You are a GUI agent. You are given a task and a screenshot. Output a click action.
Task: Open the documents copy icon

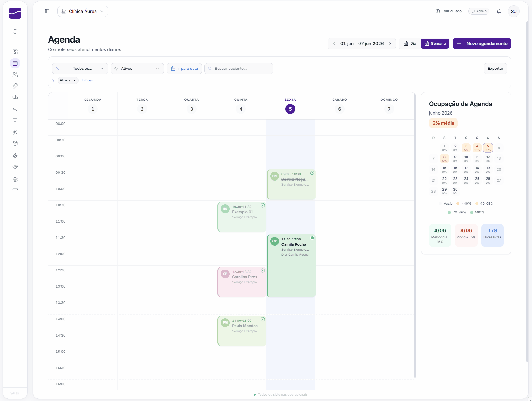15,86
